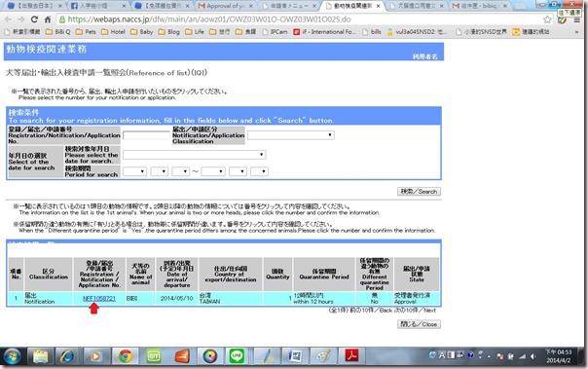Focus the Registration/Notification/Application No. field
588x369 pixels.
(x=146, y=135)
